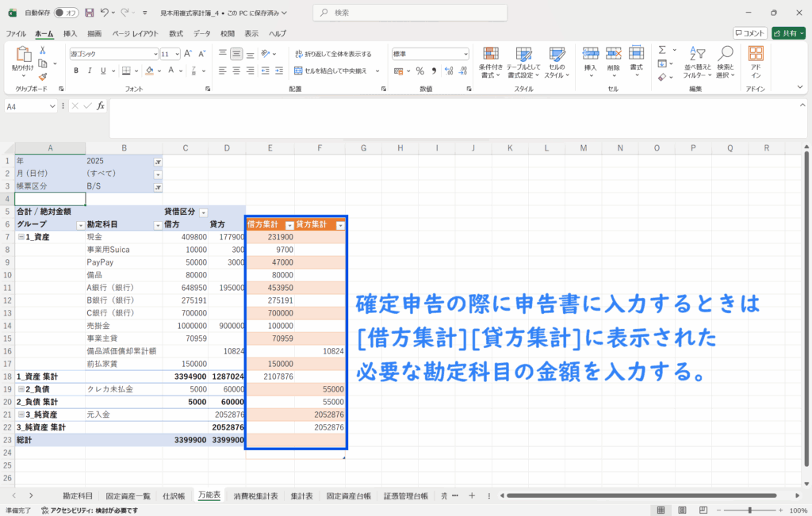Image resolution: width=812 pixels, height=516 pixels.
Task: Click the コメント button
Action: (749, 33)
